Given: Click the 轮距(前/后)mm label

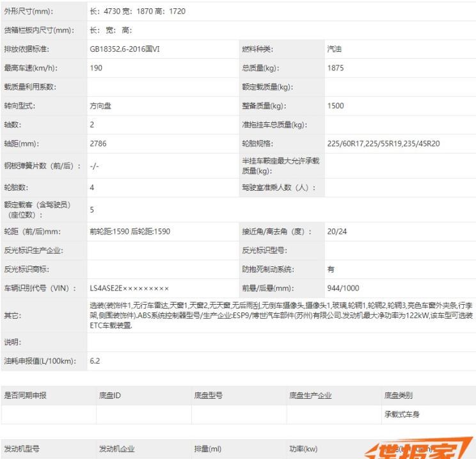Looking at the screenshot, I should tap(32, 232).
